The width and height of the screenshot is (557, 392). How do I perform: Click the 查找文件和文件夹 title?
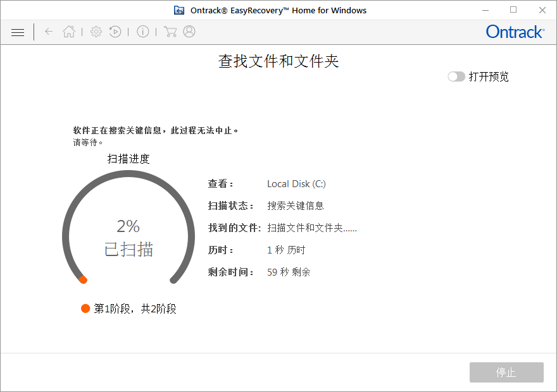coord(278,61)
